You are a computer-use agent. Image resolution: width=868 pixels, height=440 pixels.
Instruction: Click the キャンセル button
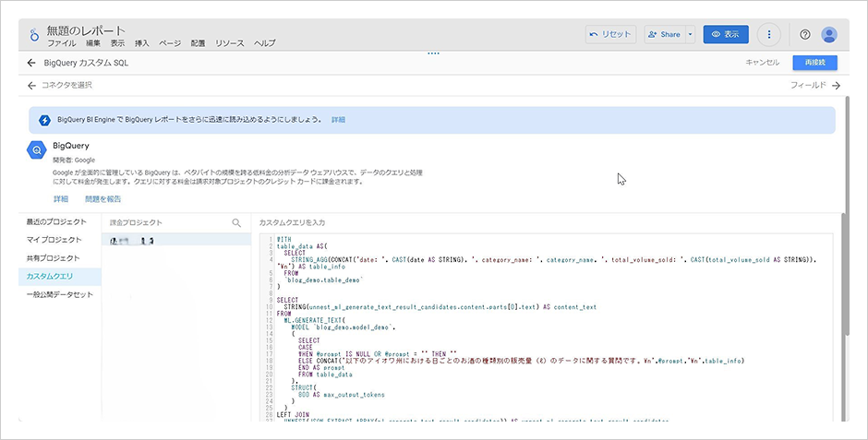[x=762, y=63]
